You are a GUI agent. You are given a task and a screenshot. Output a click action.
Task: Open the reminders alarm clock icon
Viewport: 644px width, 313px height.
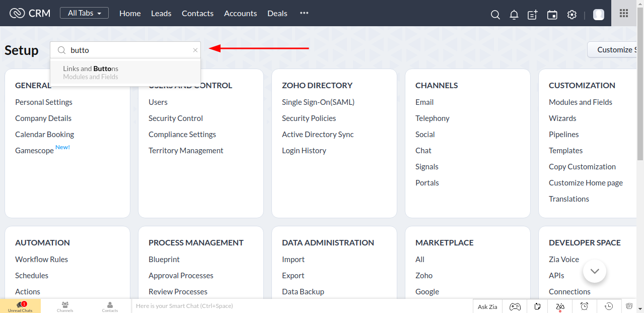click(x=584, y=306)
